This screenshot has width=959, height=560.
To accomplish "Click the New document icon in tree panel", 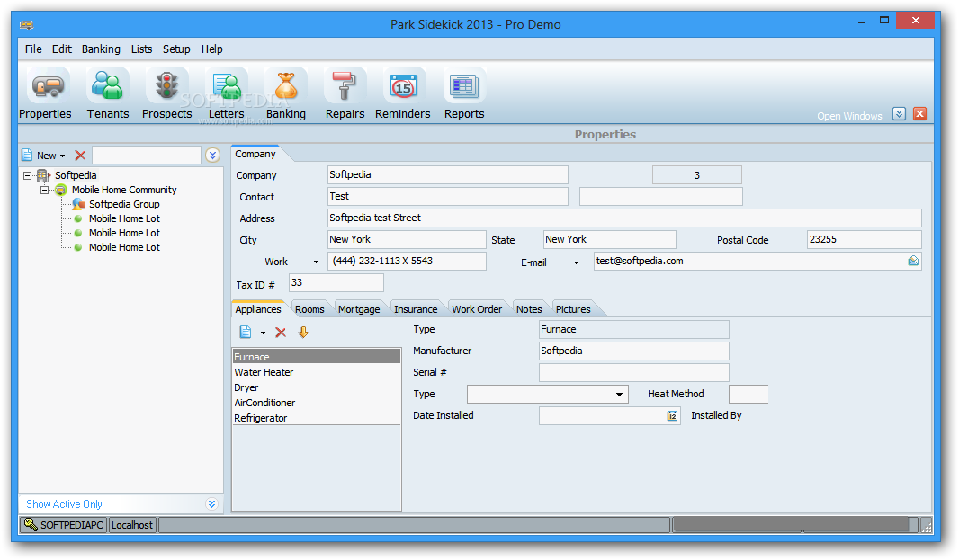I will pos(28,156).
